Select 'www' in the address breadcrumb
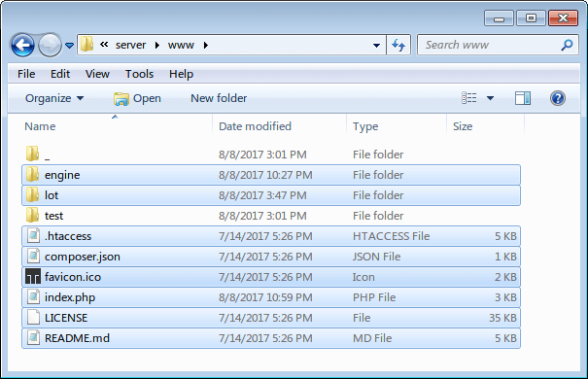This screenshot has height=379, width=588. point(181,45)
